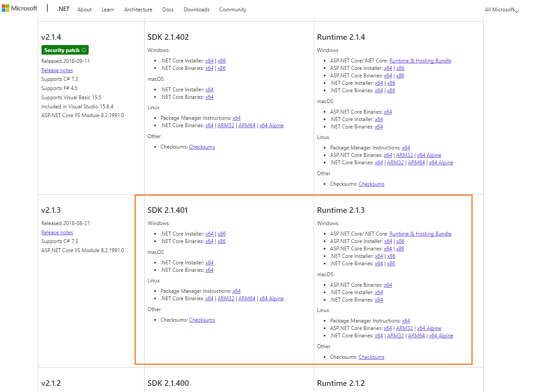Download Runtime 2.1.4 Linux ASP.NET Core Binaries ARM32

[405, 155]
